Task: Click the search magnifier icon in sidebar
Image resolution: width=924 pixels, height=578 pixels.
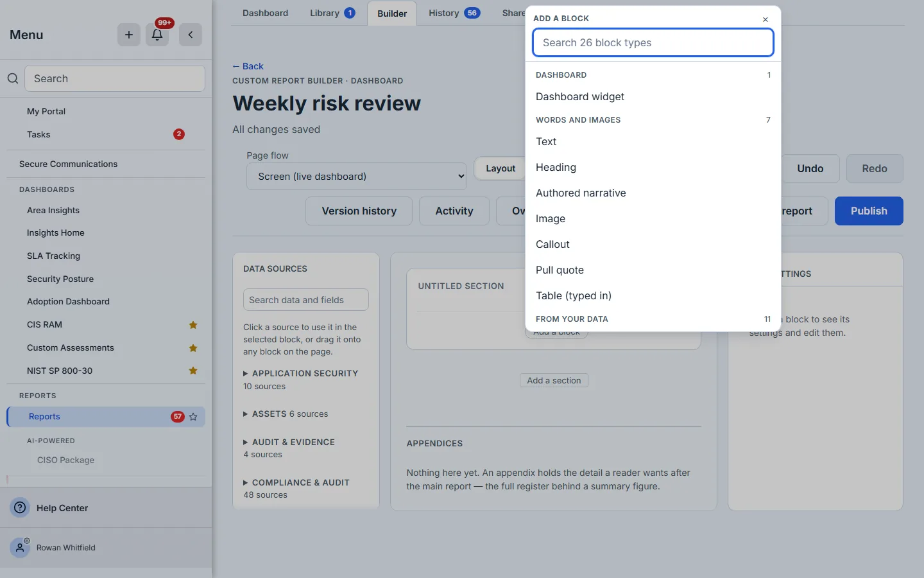Action: tap(13, 78)
